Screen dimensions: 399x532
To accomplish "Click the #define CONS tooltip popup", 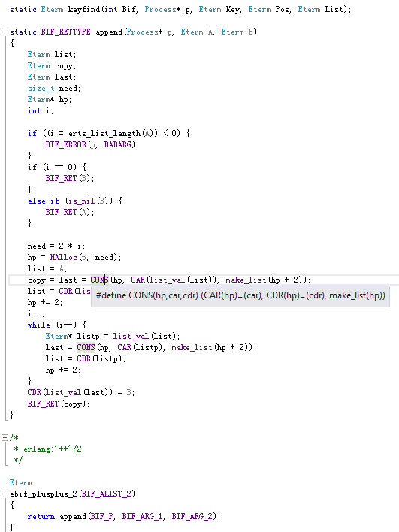I will coord(240,295).
